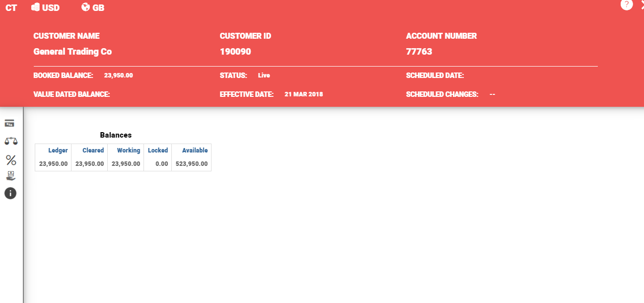Screen dimensions: 644x303
Task: Click the CT label in top bar
Action: coord(11,8)
